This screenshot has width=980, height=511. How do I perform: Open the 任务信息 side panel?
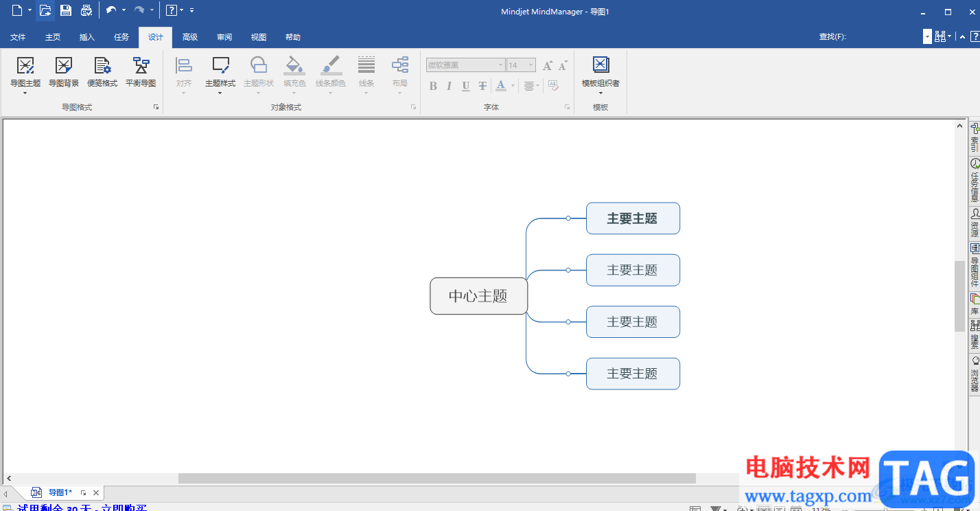pyautogui.click(x=975, y=181)
